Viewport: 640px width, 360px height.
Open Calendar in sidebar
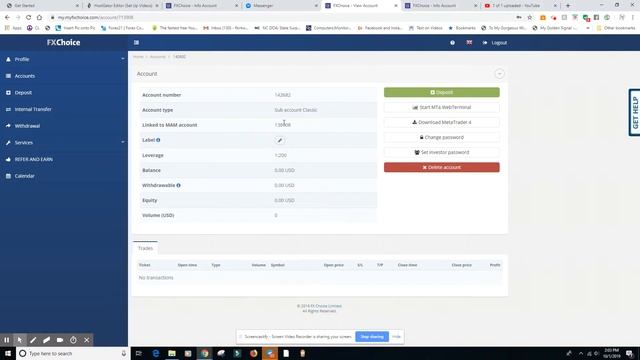(24, 176)
